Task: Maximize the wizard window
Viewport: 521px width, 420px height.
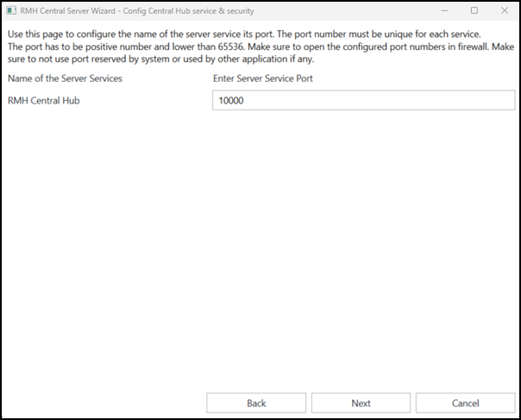Action: click(474, 10)
